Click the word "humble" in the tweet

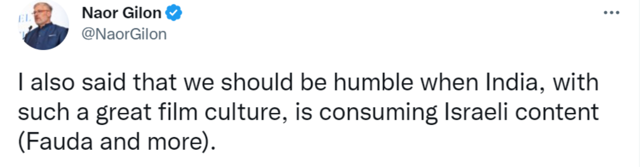click(x=373, y=82)
